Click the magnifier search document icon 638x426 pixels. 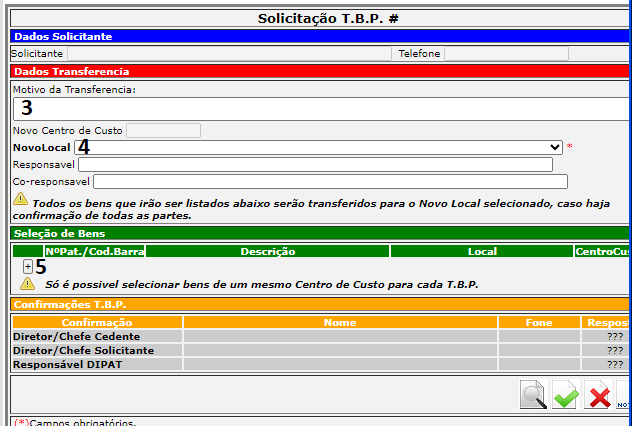click(x=534, y=395)
